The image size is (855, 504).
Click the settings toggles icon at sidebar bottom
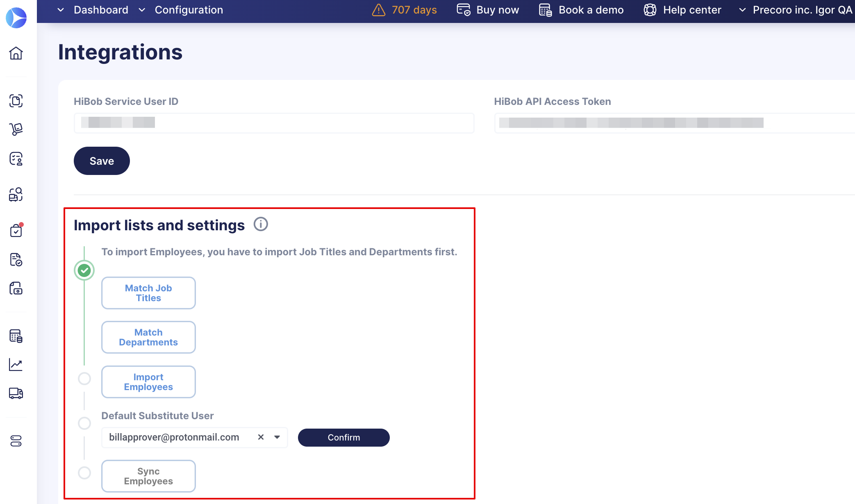(x=16, y=441)
